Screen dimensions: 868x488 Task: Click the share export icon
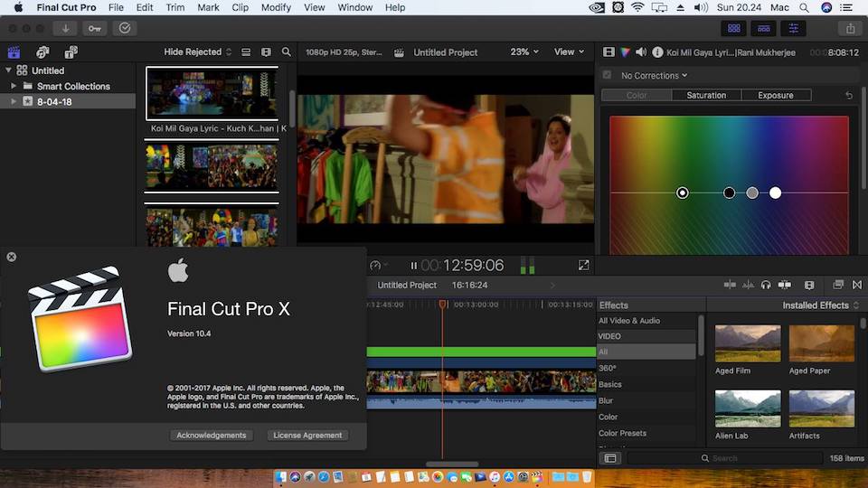(x=850, y=28)
